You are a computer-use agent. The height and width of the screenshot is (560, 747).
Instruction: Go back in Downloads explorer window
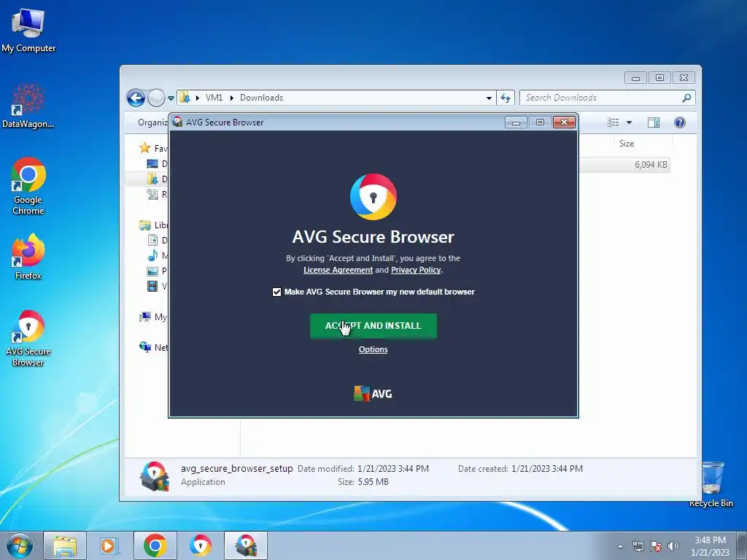(136, 98)
